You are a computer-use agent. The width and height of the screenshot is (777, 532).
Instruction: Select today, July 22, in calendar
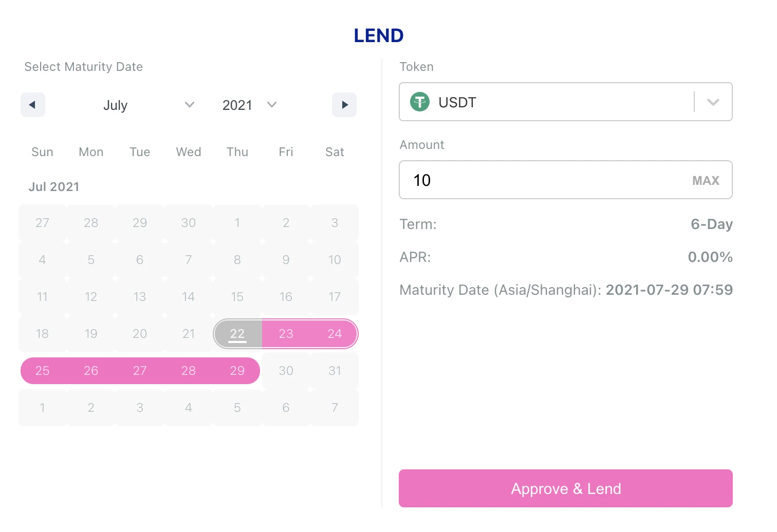pyautogui.click(x=237, y=334)
